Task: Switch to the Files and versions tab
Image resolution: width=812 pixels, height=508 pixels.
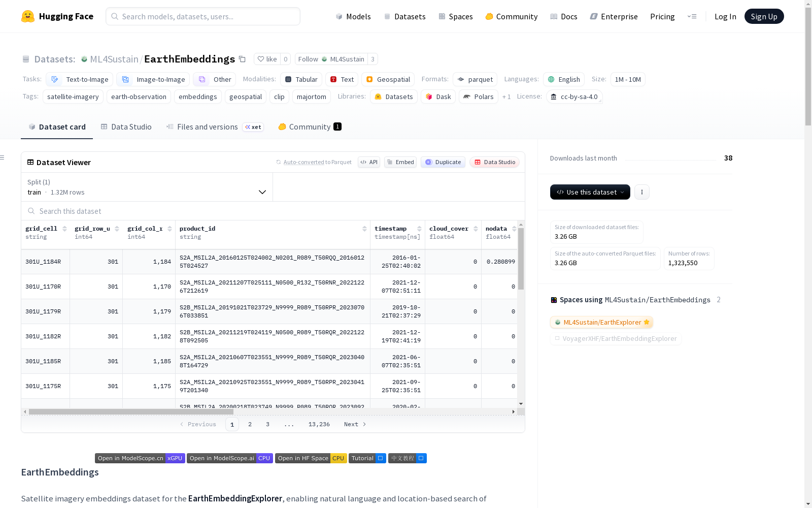Action: click(215, 127)
